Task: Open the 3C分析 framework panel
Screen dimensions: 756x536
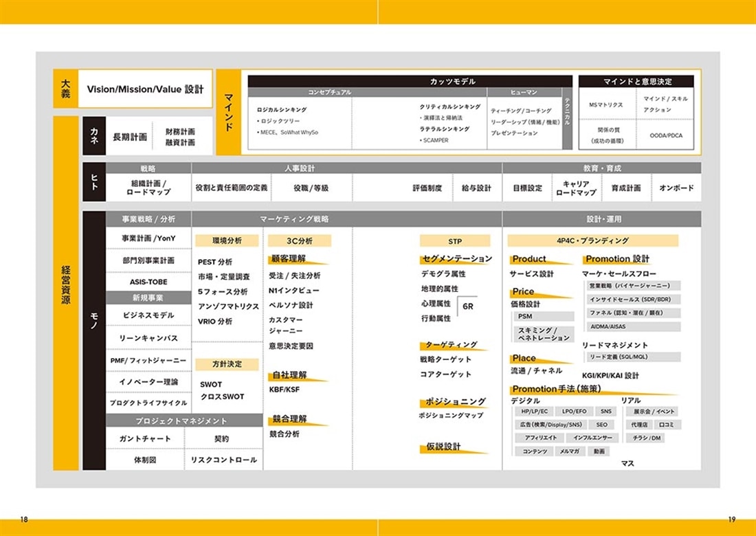Action: click(x=300, y=241)
